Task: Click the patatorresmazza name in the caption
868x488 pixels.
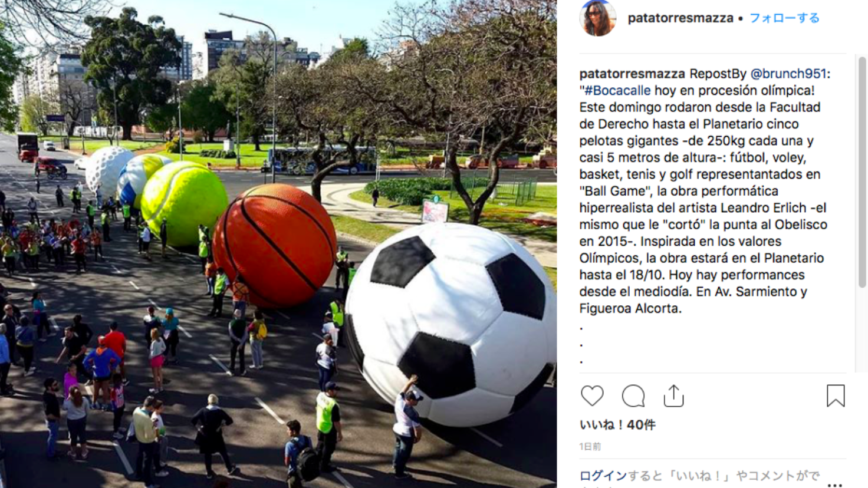Action: pos(632,74)
